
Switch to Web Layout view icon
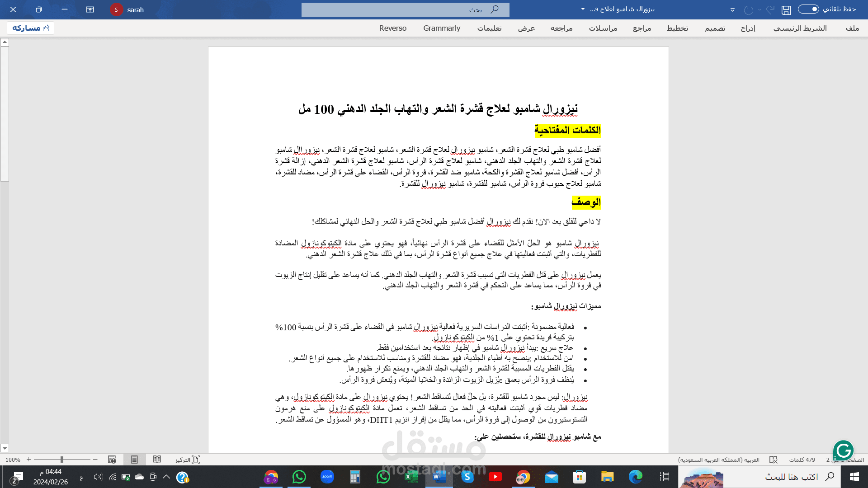(x=112, y=460)
